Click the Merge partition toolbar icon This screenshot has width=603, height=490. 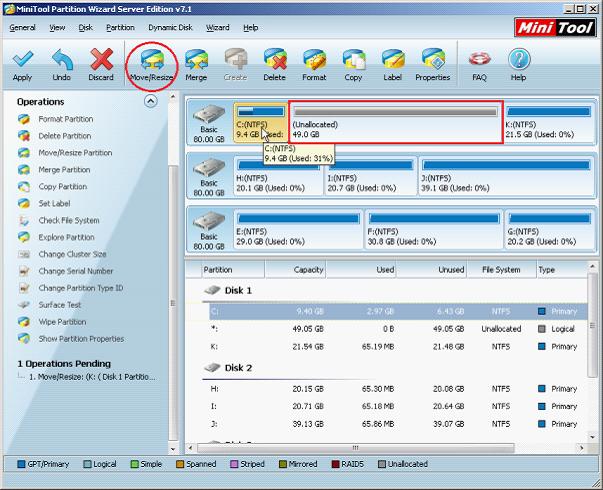pos(196,65)
